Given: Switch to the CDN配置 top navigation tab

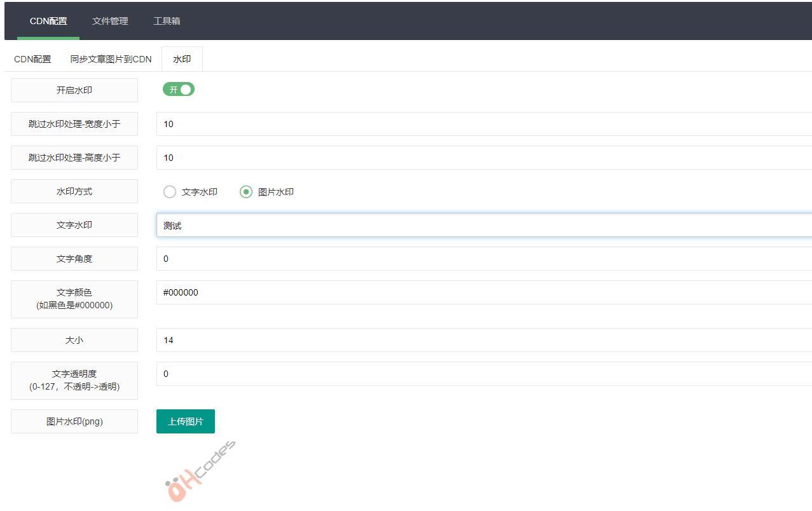Looking at the screenshot, I should click(x=48, y=21).
